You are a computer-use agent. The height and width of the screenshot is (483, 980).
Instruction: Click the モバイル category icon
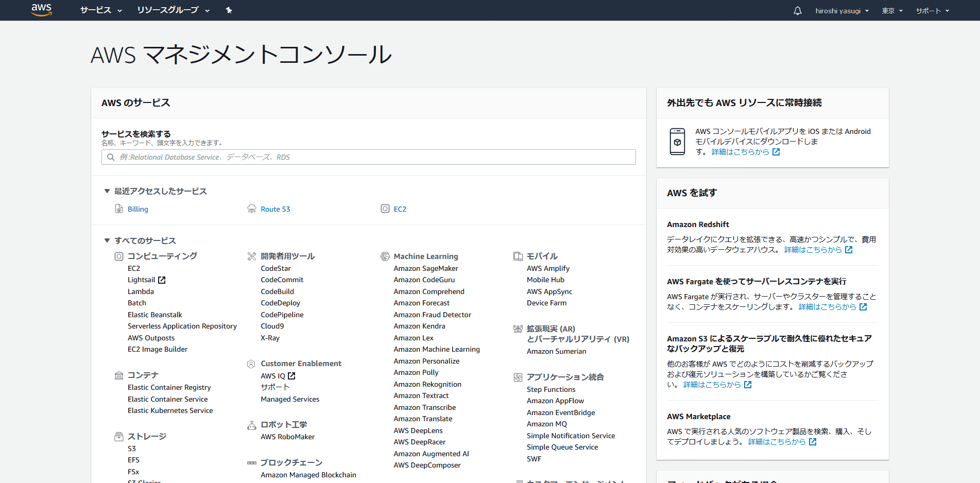tap(518, 256)
